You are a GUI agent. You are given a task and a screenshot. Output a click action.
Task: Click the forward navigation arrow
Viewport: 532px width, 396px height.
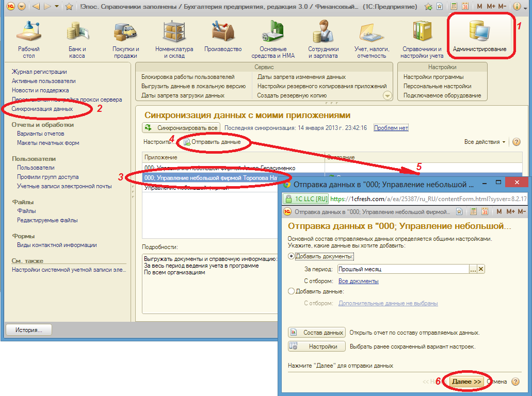[x=47, y=6]
